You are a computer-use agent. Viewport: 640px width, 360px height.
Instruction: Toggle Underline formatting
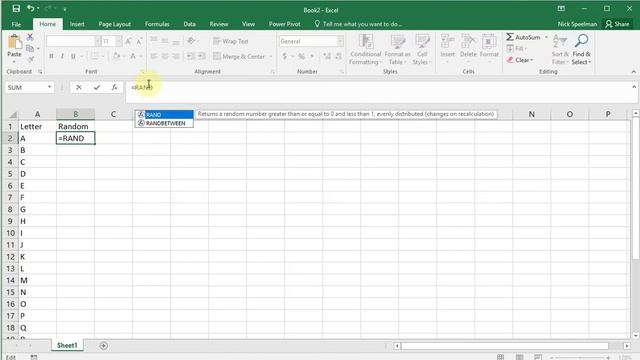pos(73,56)
